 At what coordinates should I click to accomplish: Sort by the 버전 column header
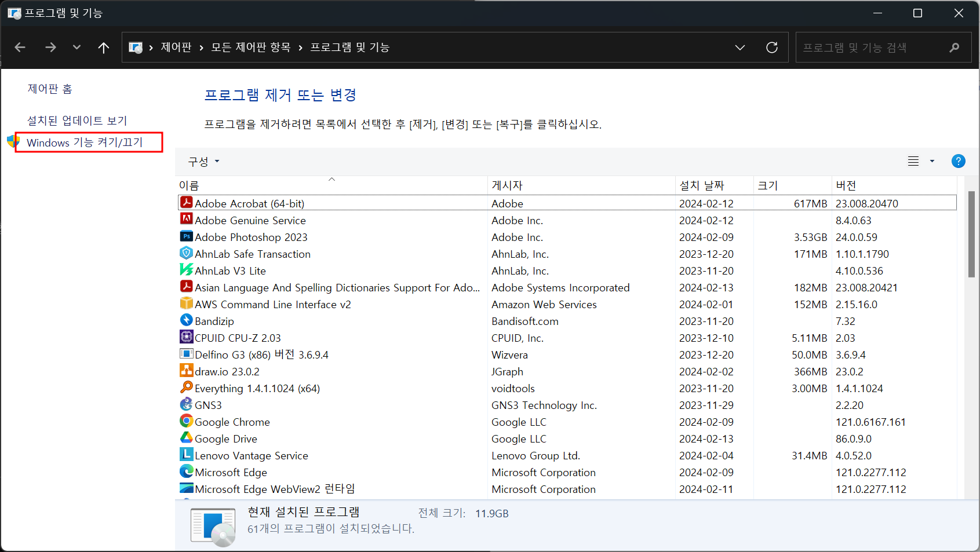[x=894, y=185]
